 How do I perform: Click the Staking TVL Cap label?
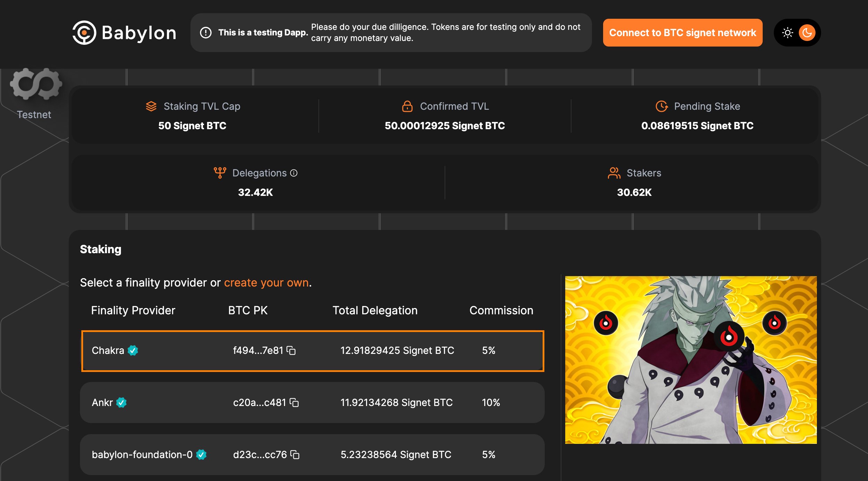click(x=202, y=106)
